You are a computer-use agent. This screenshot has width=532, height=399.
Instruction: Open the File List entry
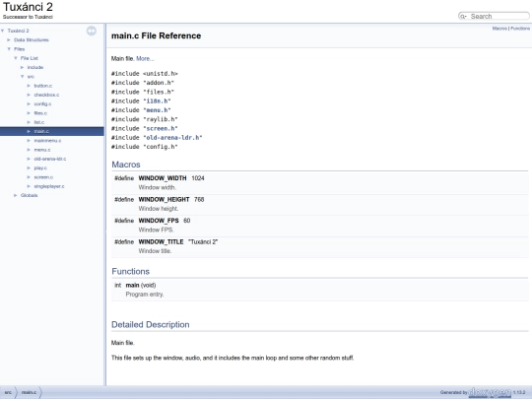point(30,58)
